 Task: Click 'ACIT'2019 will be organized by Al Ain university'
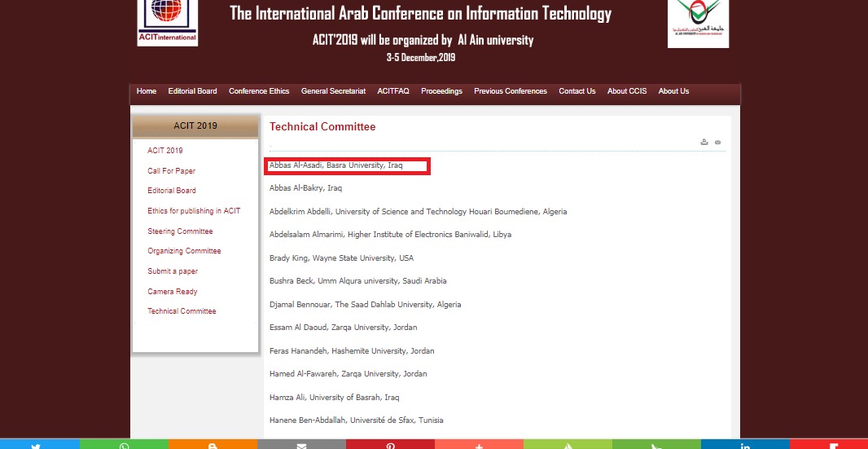point(423,41)
